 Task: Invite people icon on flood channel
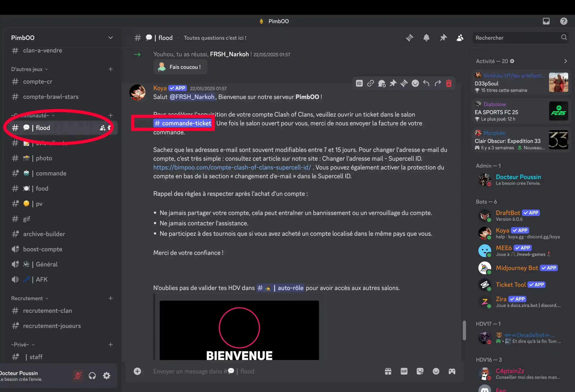coord(102,128)
